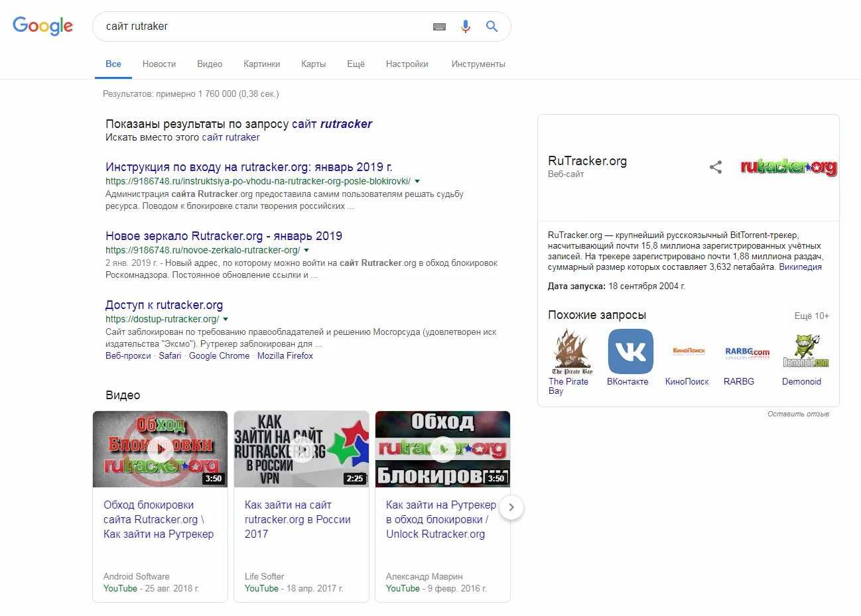Select the RuTracker.org panel title
861x616 pixels.
(587, 161)
